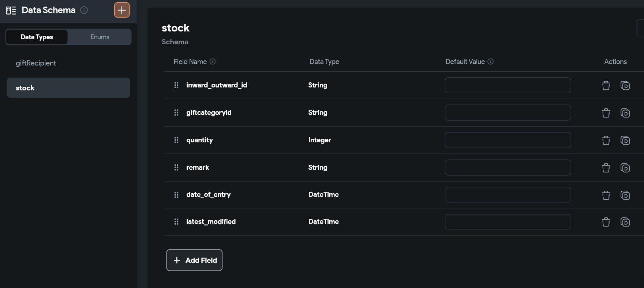Click DateTime type of date_of_entry
The width and height of the screenshot is (644, 288).
323,195
